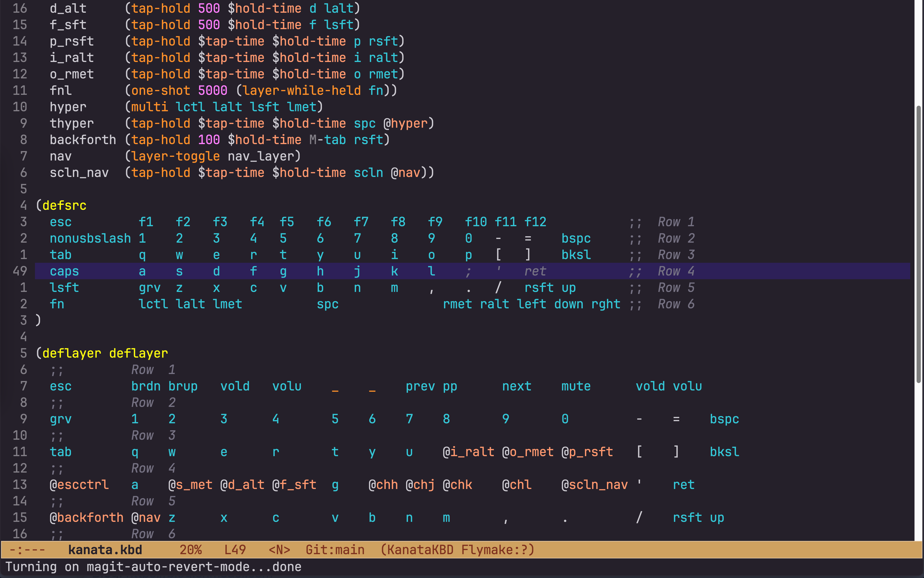This screenshot has height=578, width=924.
Task: Click the one-shot keyword on fnl line
Action: point(161,90)
